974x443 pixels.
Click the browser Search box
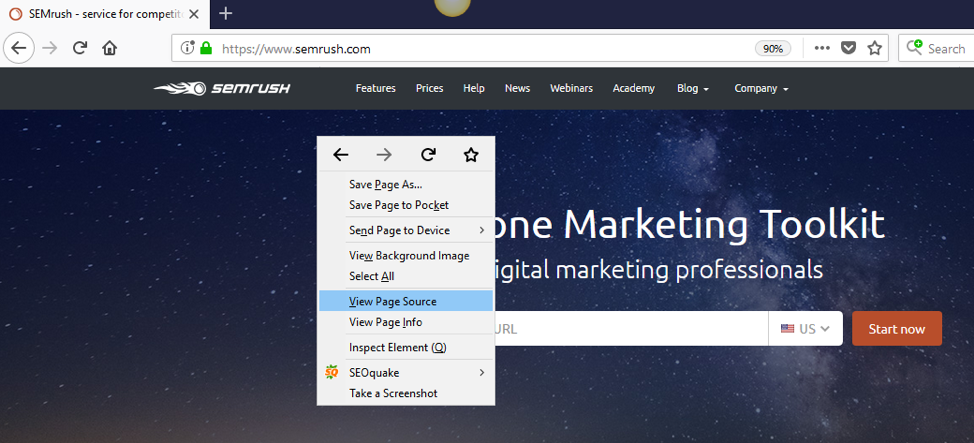tap(936, 48)
